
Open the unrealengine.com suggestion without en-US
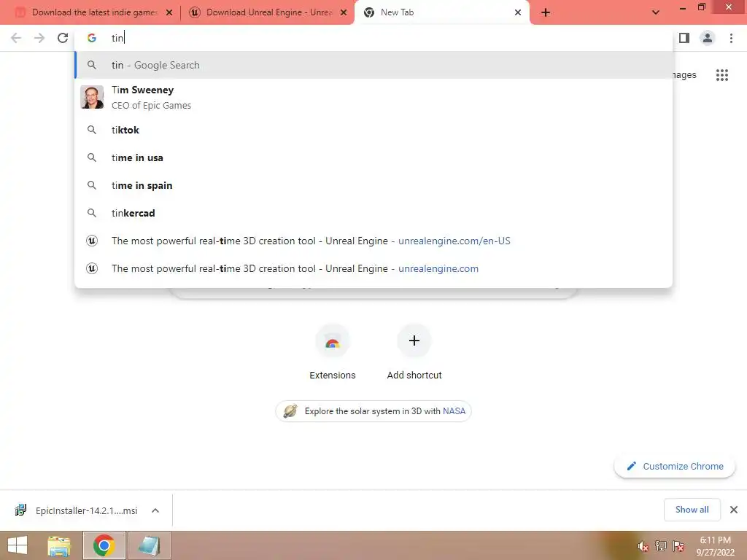click(x=374, y=268)
